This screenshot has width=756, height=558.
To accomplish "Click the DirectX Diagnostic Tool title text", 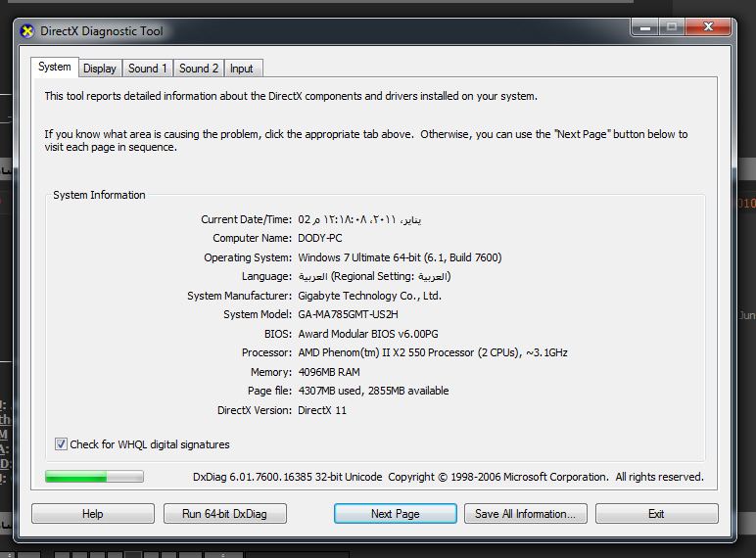I will pyautogui.click(x=102, y=31).
